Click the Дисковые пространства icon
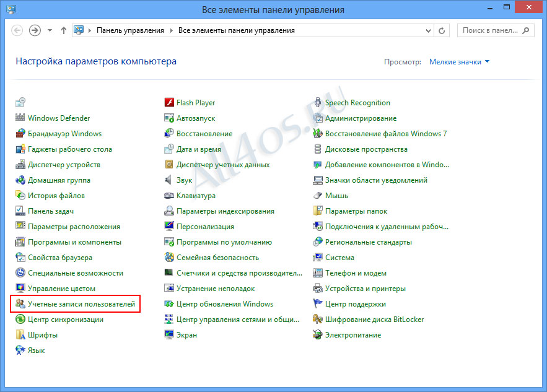 tap(318, 149)
